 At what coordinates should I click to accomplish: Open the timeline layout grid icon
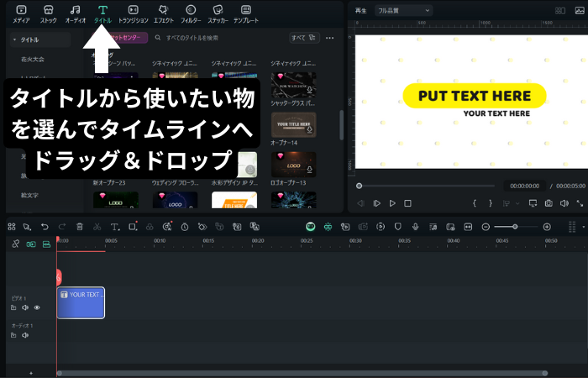coord(12,227)
